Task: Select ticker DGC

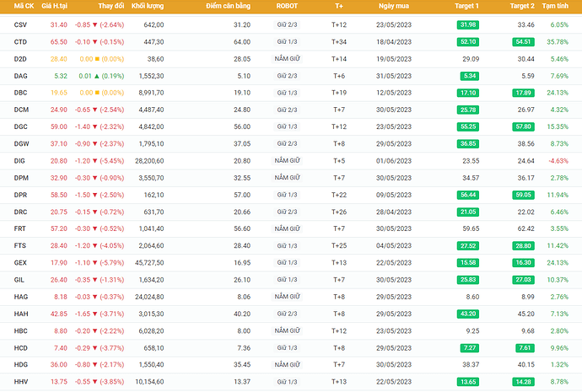Action: pos(21,126)
